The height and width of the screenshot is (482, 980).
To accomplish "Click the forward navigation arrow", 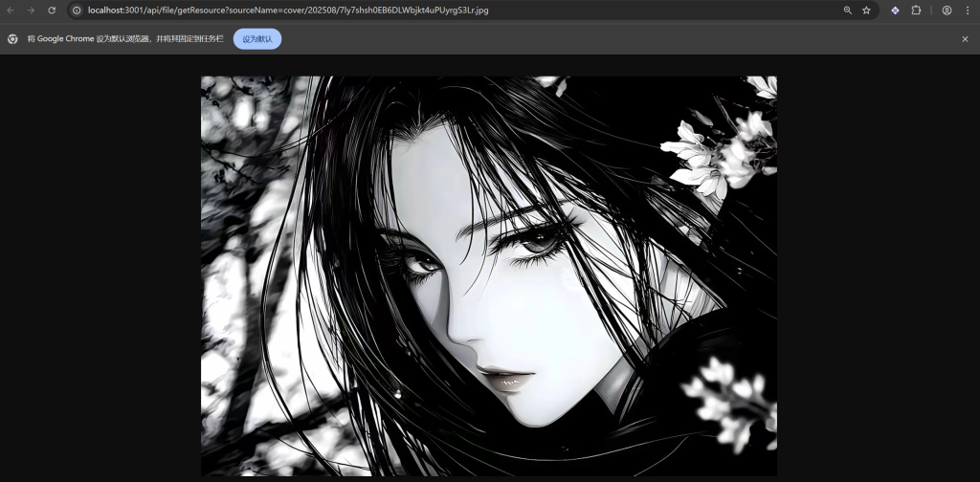I will [x=32, y=11].
